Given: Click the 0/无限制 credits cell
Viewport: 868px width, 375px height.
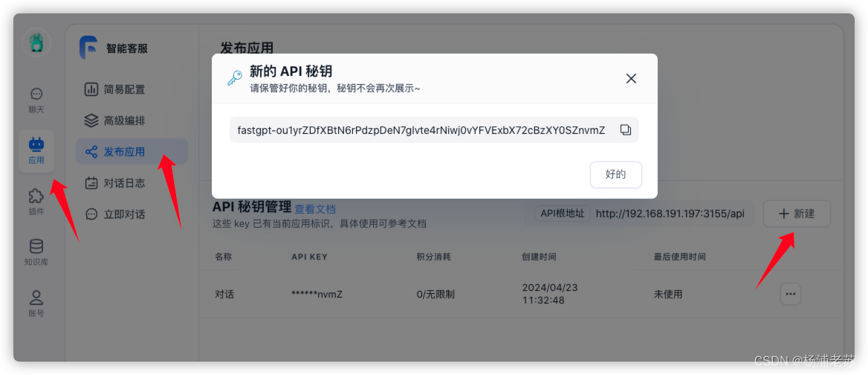Looking at the screenshot, I should pyautogui.click(x=435, y=294).
